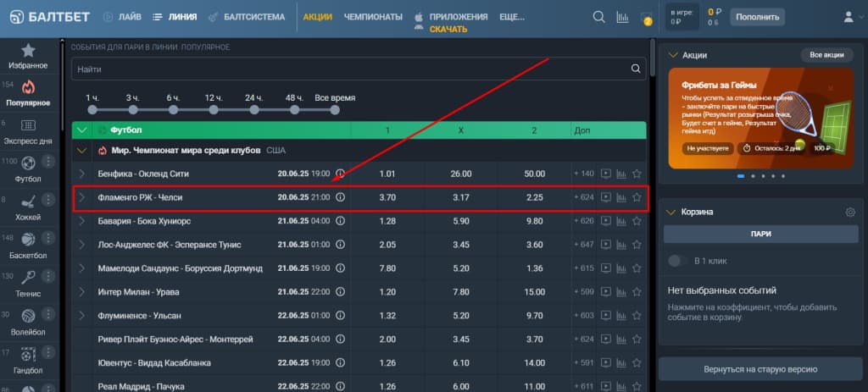Select Волейбол sport in sidebar
This screenshot has width=868, height=392.
28,323
